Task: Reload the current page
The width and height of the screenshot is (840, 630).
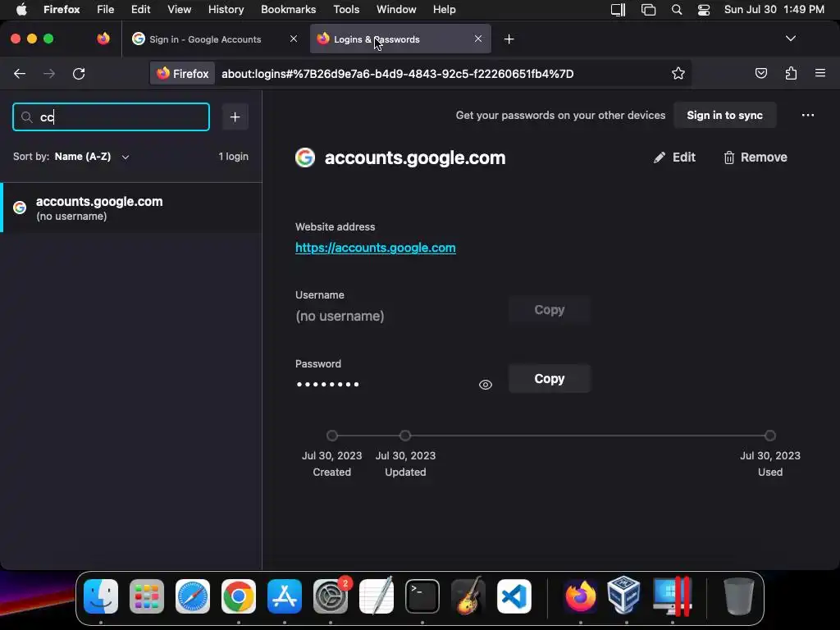Action: click(x=79, y=73)
